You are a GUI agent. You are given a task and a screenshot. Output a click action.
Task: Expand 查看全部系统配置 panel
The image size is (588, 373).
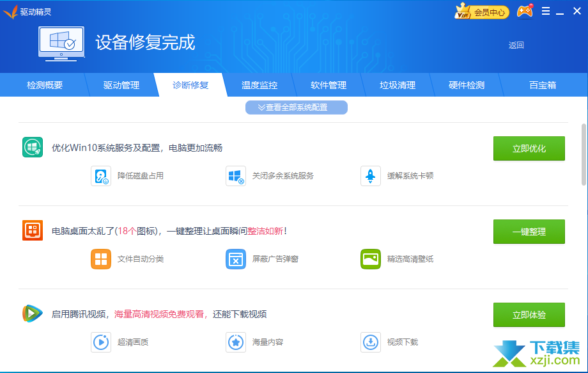(297, 107)
